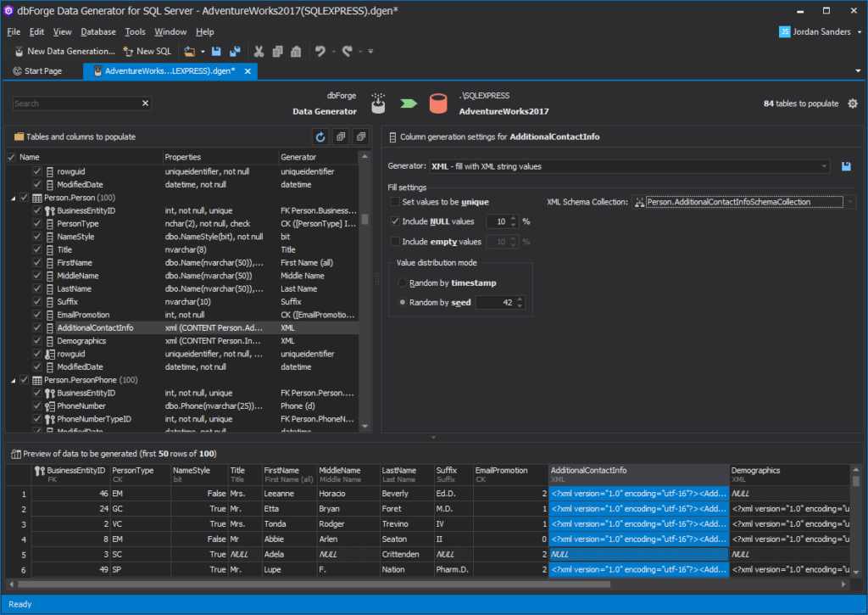Image resolution: width=868 pixels, height=615 pixels.
Task: Collapse the Person.Person table node
Action: click(14, 198)
